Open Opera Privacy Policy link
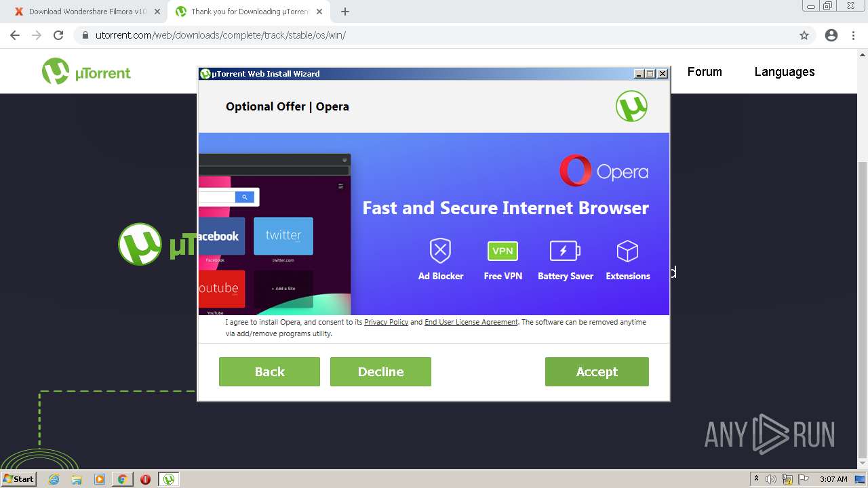The image size is (868, 488). (x=386, y=322)
